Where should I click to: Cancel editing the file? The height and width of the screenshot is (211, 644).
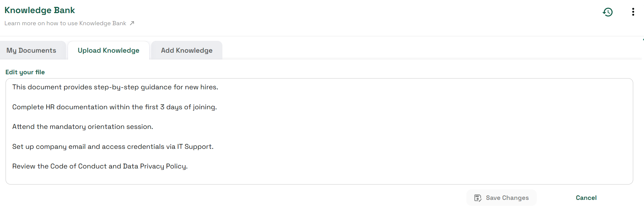pos(586,198)
